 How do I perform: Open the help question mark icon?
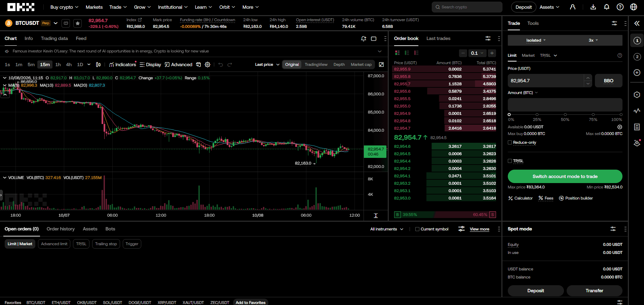coord(620,7)
